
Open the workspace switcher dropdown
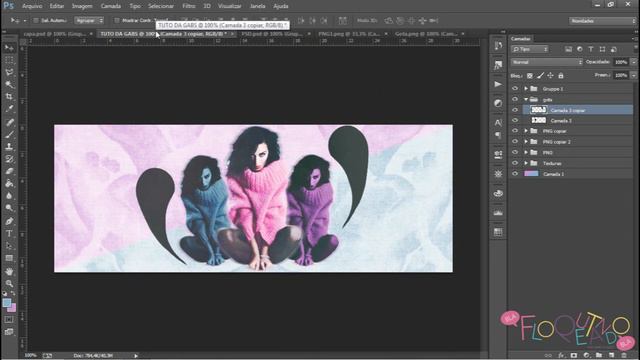(602, 20)
